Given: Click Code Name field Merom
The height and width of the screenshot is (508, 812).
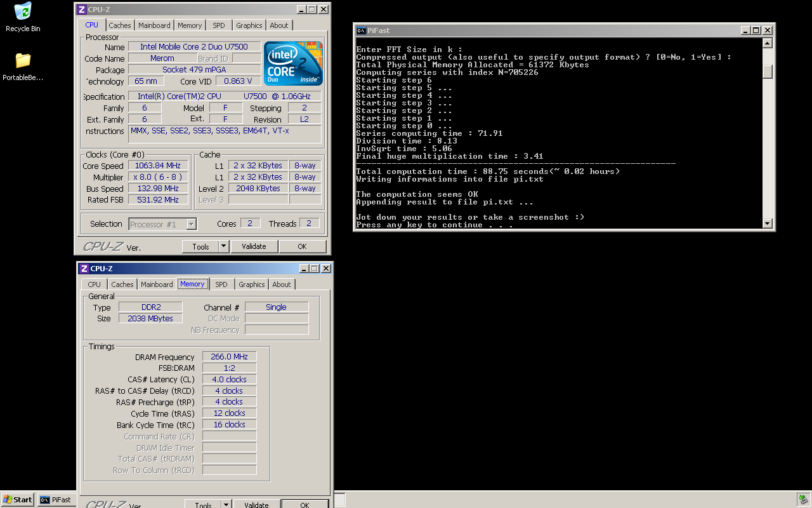Looking at the screenshot, I should [x=162, y=58].
